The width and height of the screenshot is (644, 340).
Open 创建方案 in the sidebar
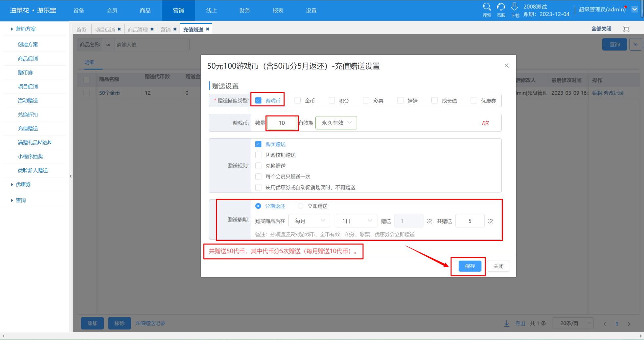28,44
